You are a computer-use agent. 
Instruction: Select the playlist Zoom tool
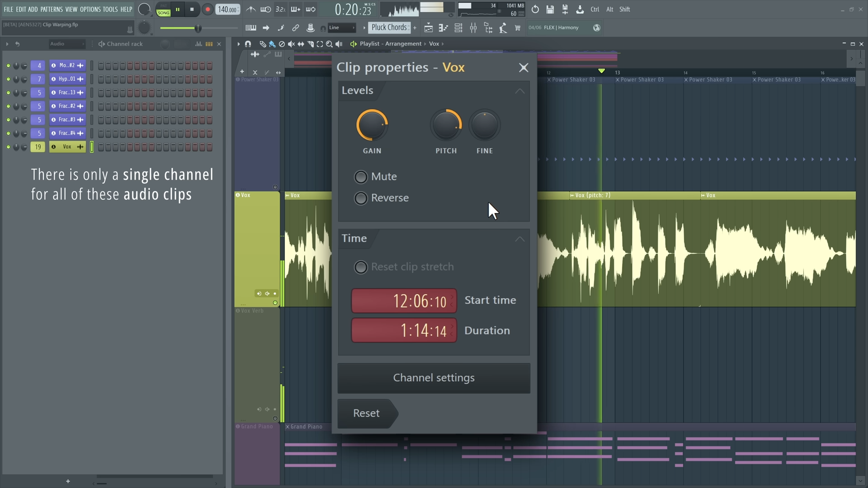click(329, 44)
